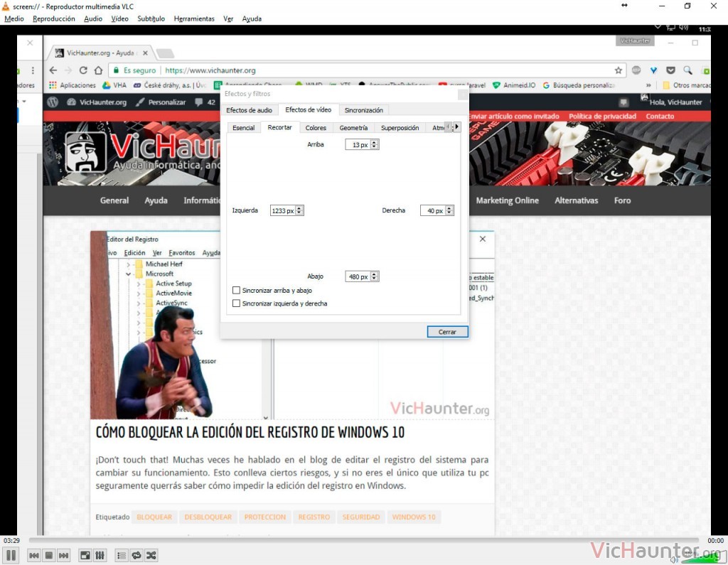This screenshot has height=565, width=728.
Task: Open the Otros marcadores folder
Action: (x=686, y=85)
